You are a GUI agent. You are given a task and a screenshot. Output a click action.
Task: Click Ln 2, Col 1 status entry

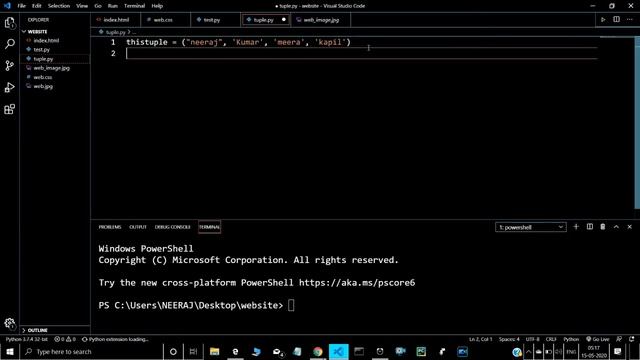[480, 339]
